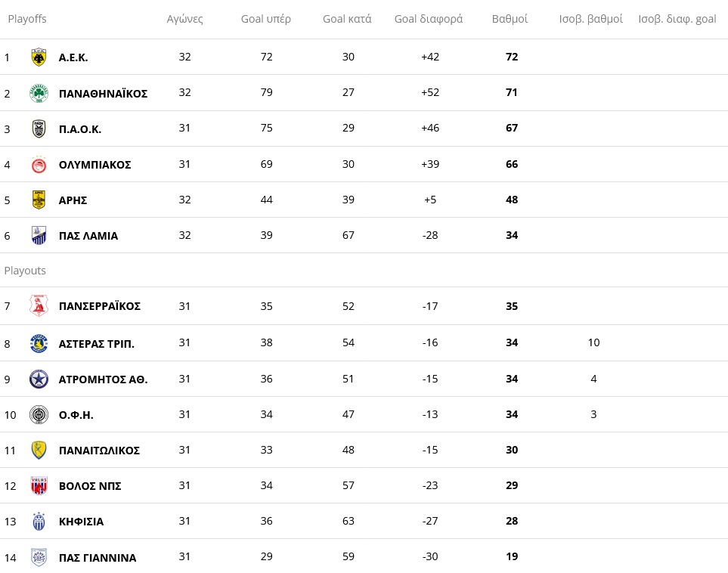Click the Παναθηναϊκός shamrock crest icon
The image size is (728, 573).
39,93
